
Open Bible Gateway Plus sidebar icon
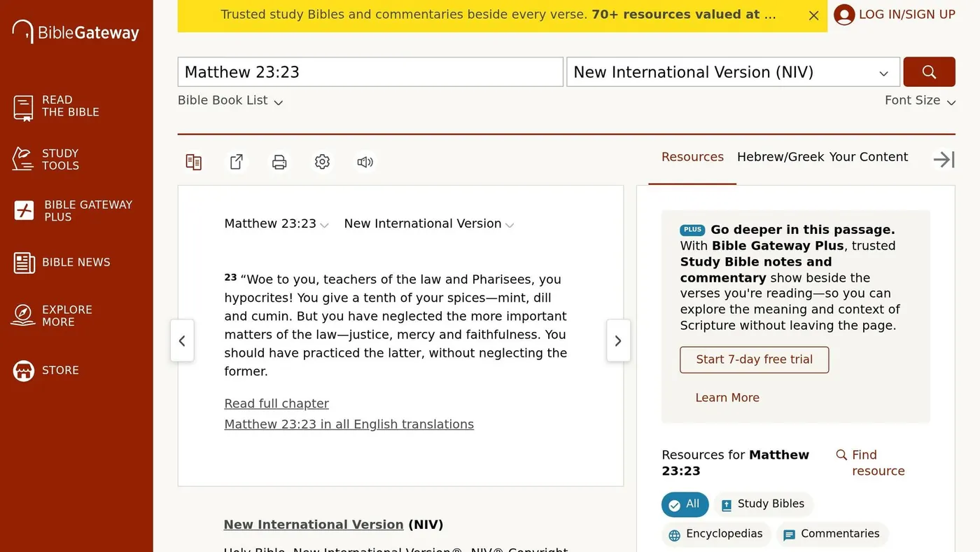24,210
